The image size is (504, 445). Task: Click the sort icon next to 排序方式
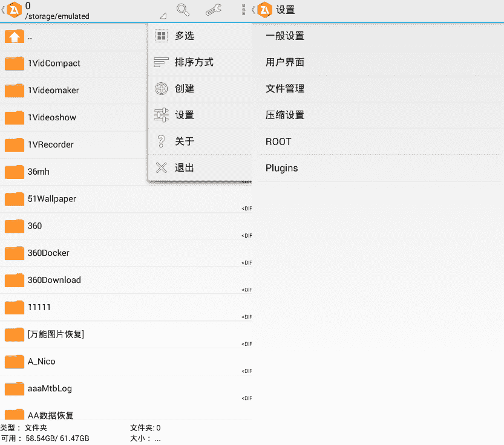coord(161,62)
